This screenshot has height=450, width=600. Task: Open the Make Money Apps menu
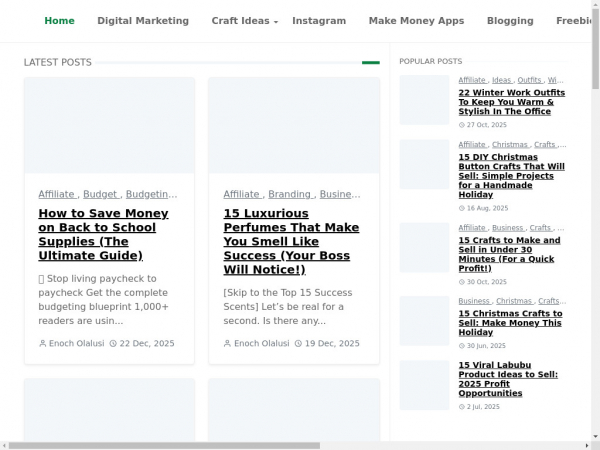(416, 21)
